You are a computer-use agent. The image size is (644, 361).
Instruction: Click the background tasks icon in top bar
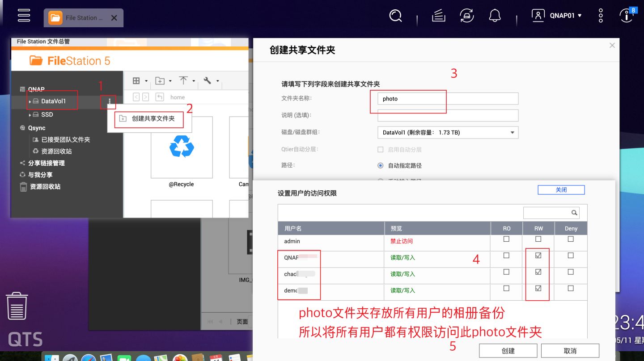pos(438,15)
